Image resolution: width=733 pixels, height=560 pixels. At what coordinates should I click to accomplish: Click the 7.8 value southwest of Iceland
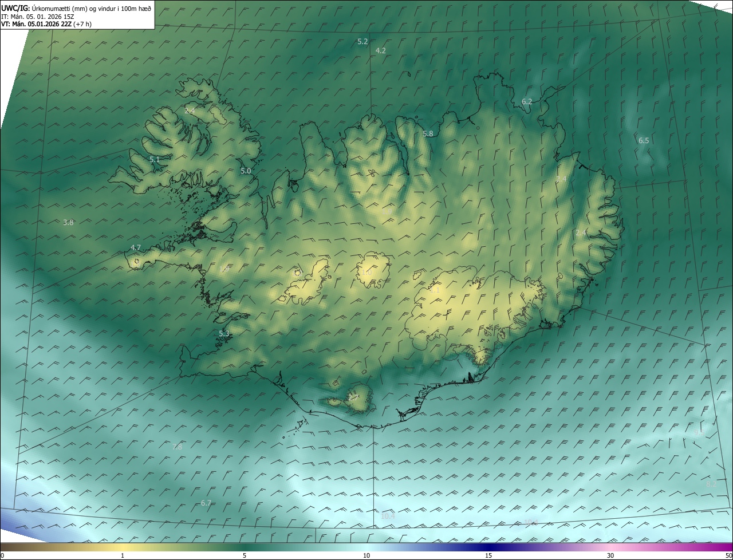coord(177,447)
